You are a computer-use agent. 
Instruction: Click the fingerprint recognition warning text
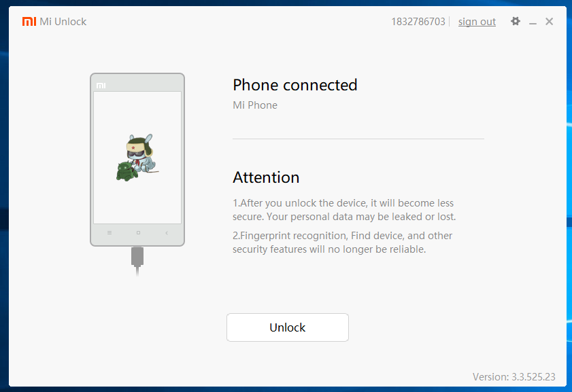pyautogui.click(x=343, y=243)
